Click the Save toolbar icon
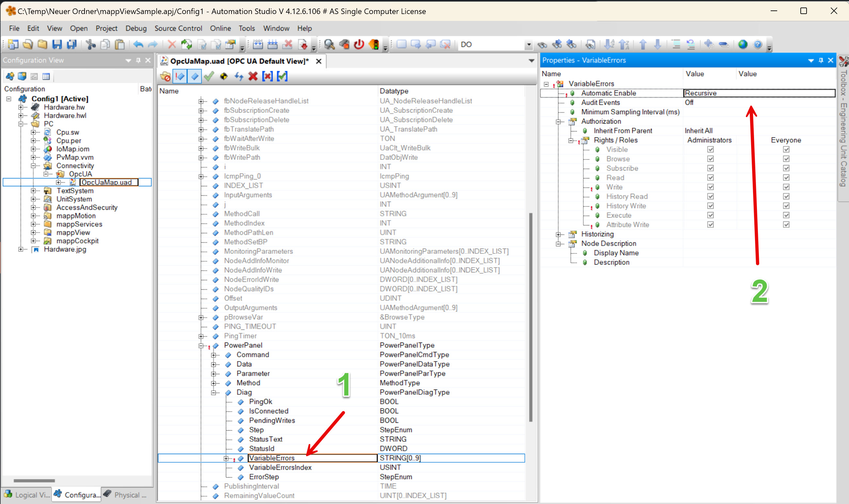849x504 pixels. click(x=57, y=44)
